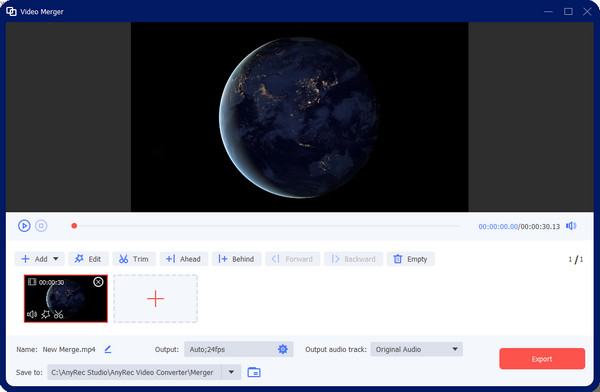Play the merged video preview

pyautogui.click(x=24, y=226)
